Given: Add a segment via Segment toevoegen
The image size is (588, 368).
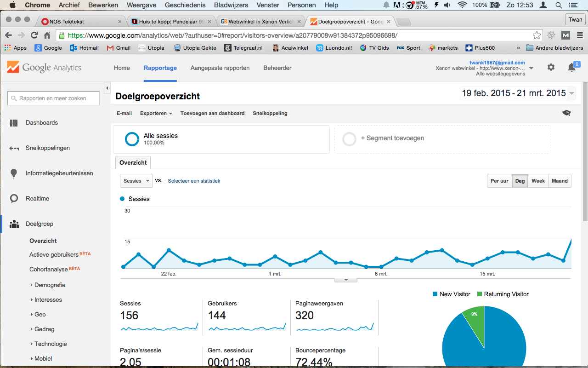Looking at the screenshot, I should pyautogui.click(x=442, y=139).
